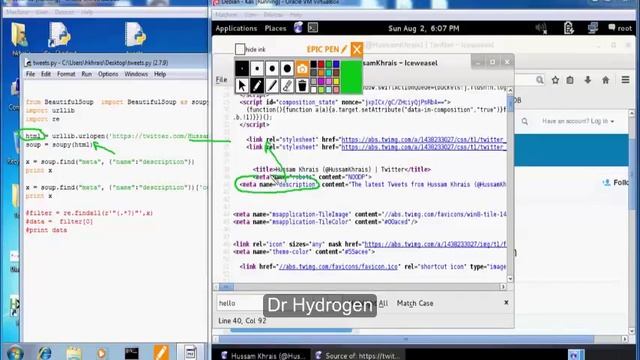Click the bookmark star icon in Iceweasel toolbar
This screenshot has width=640, height=360.
click(x=555, y=80)
